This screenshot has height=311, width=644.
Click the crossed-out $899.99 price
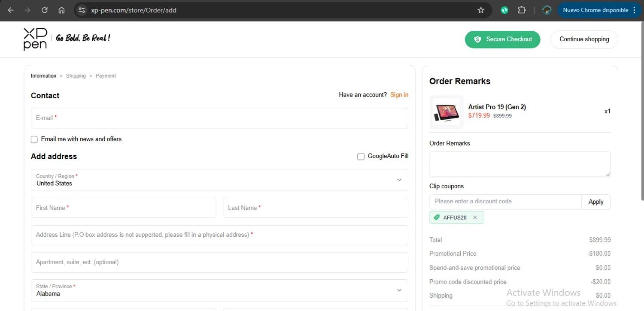tap(502, 116)
